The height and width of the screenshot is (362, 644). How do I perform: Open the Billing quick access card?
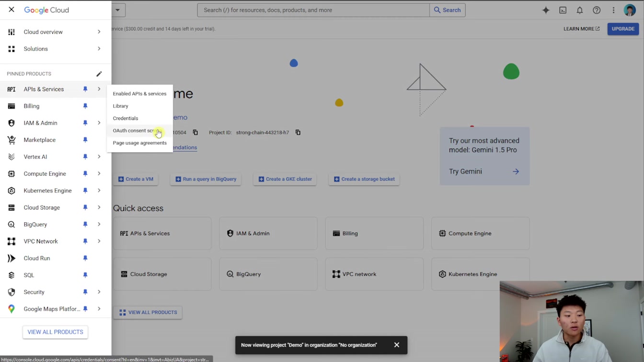(x=374, y=234)
